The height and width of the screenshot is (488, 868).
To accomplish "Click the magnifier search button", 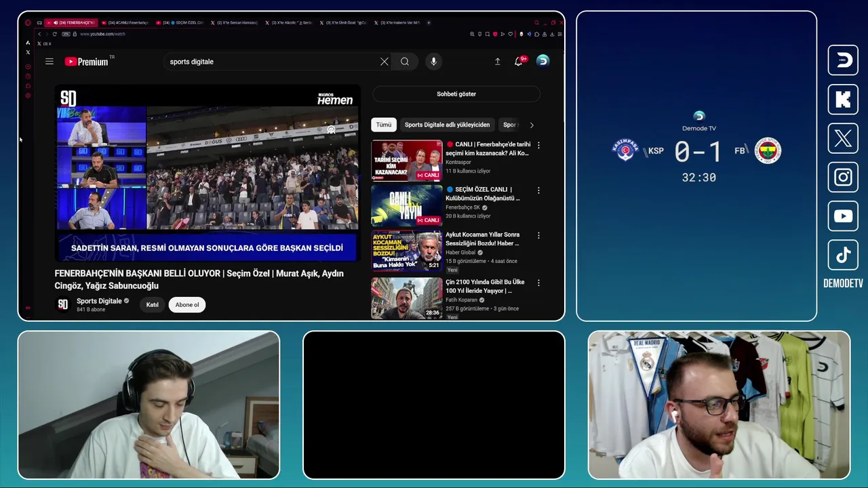I will point(405,62).
